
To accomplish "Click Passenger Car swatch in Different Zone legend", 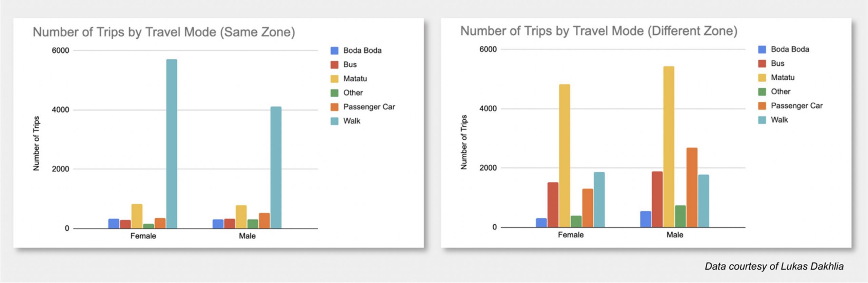I will pyautogui.click(x=762, y=106).
